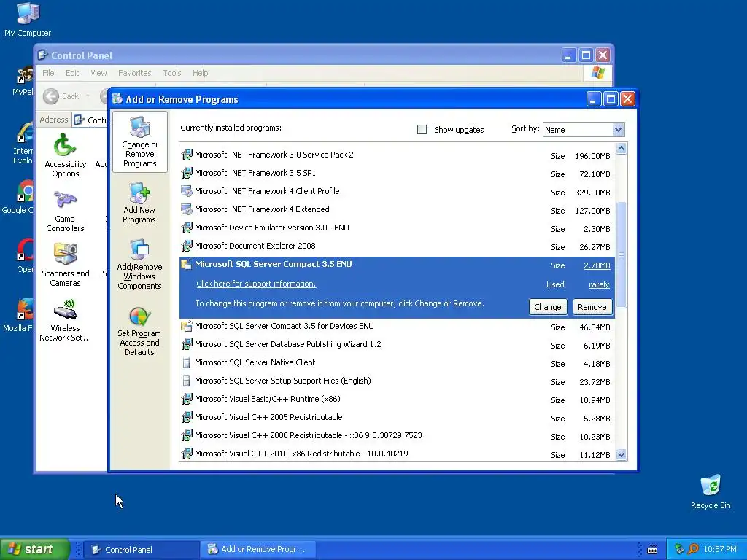Click icon of .NET Framework 3.5 SP1
Screen dimensions: 747x560
point(187,173)
